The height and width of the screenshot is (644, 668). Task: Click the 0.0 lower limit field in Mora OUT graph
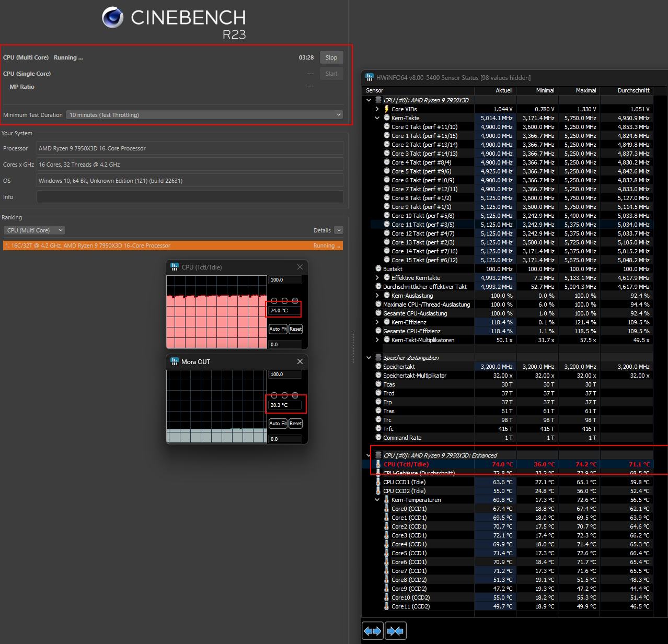point(285,439)
